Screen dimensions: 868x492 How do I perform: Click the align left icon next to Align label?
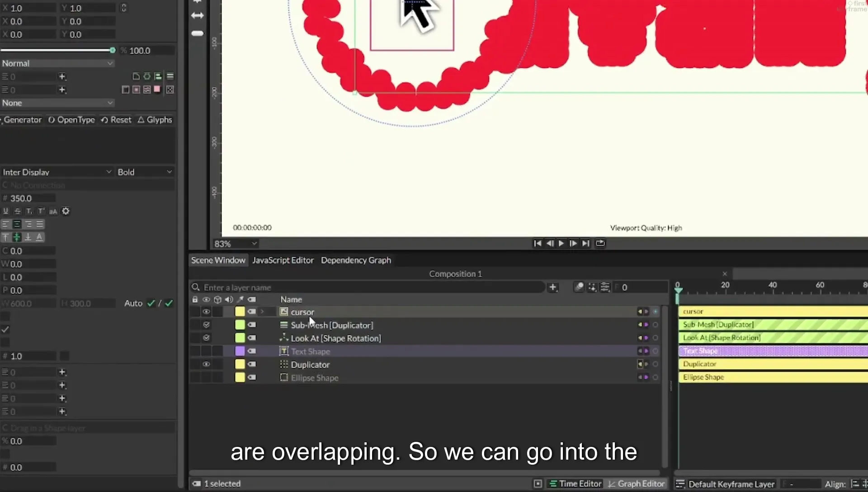(x=855, y=484)
